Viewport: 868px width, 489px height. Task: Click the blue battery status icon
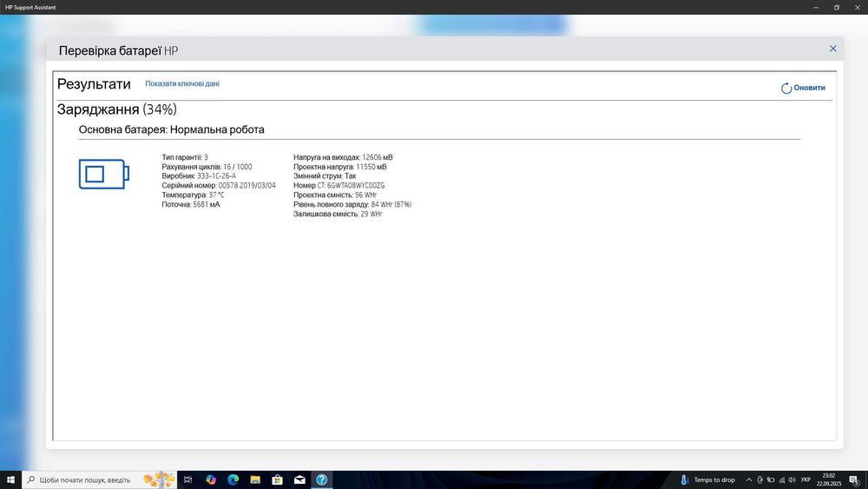click(103, 174)
